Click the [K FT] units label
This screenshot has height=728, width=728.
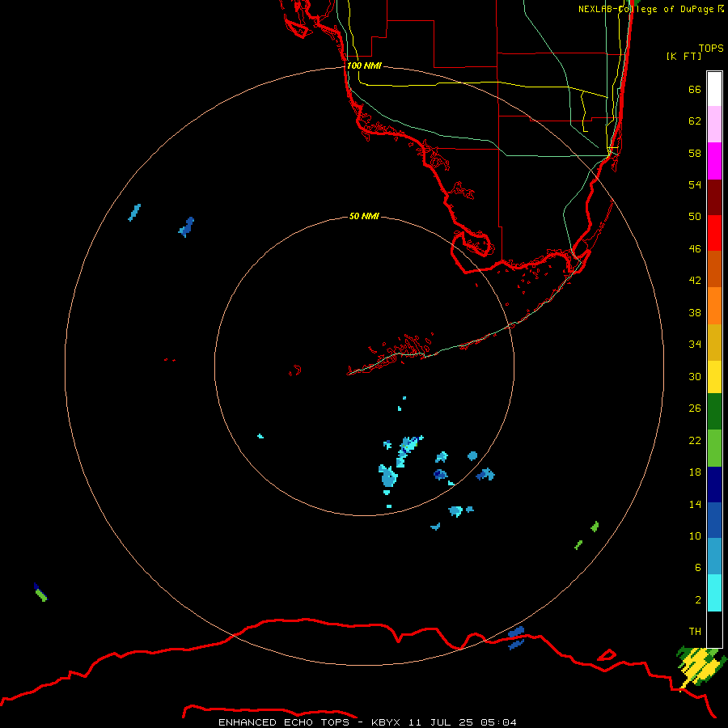tap(684, 57)
